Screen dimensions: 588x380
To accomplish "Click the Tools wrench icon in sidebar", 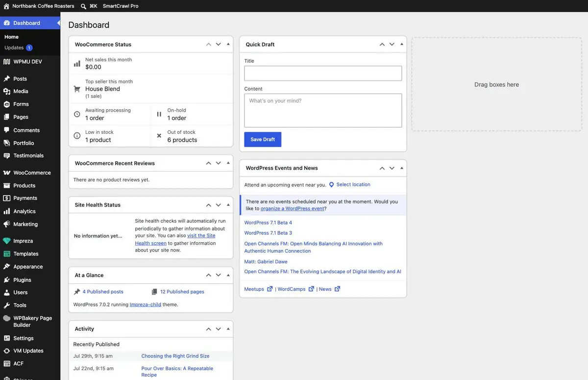I will 6,305.
